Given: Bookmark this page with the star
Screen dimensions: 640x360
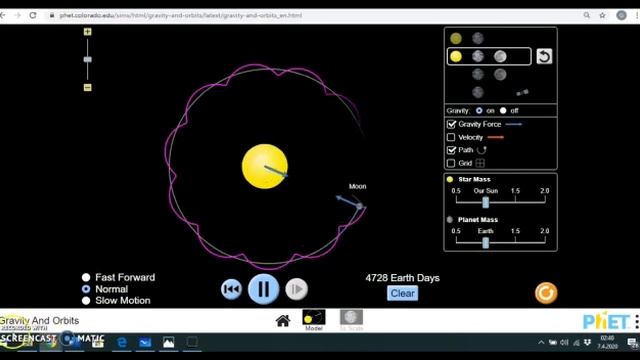Looking at the screenshot, I should pyautogui.click(x=602, y=15).
